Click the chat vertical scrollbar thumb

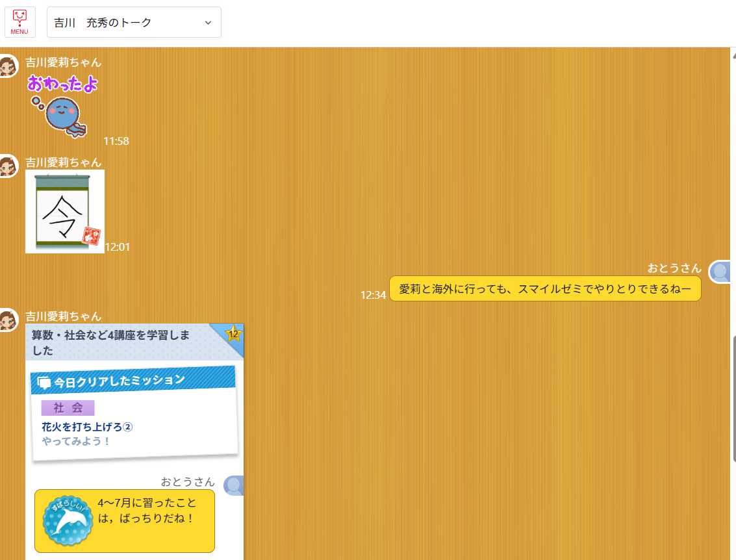[x=734, y=399]
